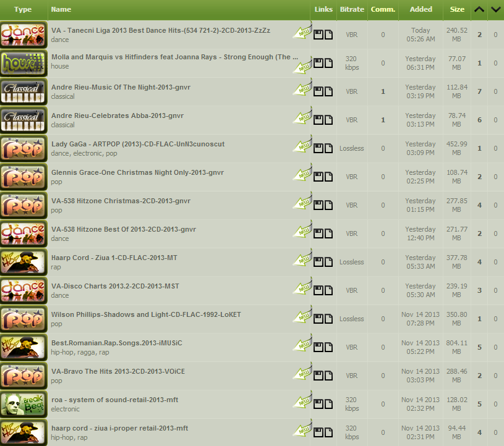This screenshot has width=504, height=446.
Task: Click the electronic tag under Lady GaGa ARTPOP
Action: (87, 153)
